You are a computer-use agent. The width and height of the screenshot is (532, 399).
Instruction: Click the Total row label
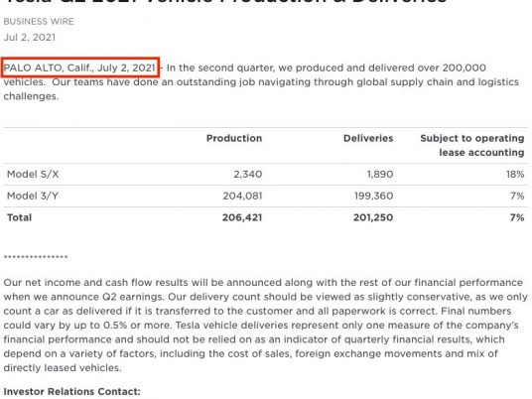point(19,217)
